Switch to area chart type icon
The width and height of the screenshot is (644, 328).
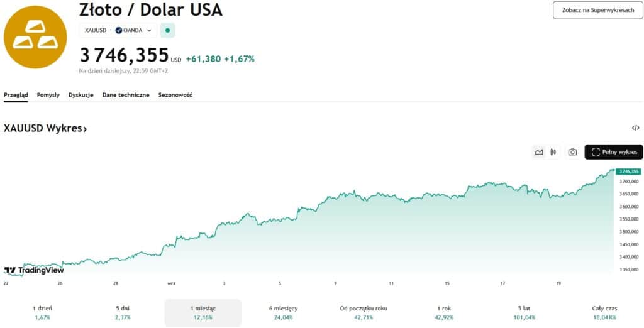click(539, 152)
